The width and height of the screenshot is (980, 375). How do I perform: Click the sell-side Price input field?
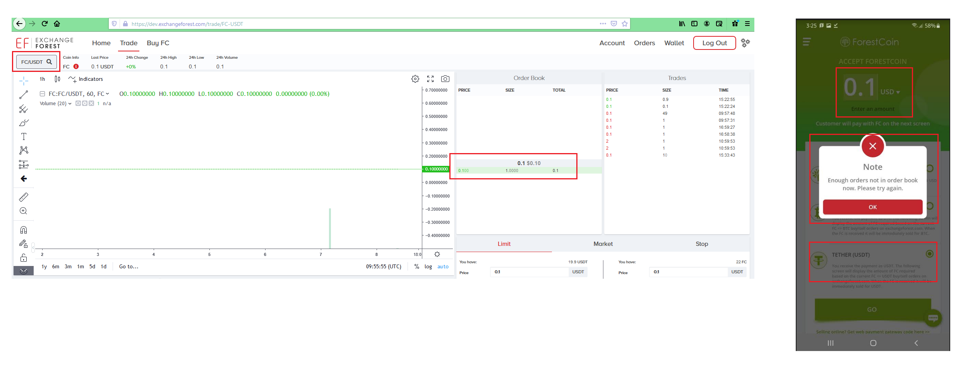688,272
